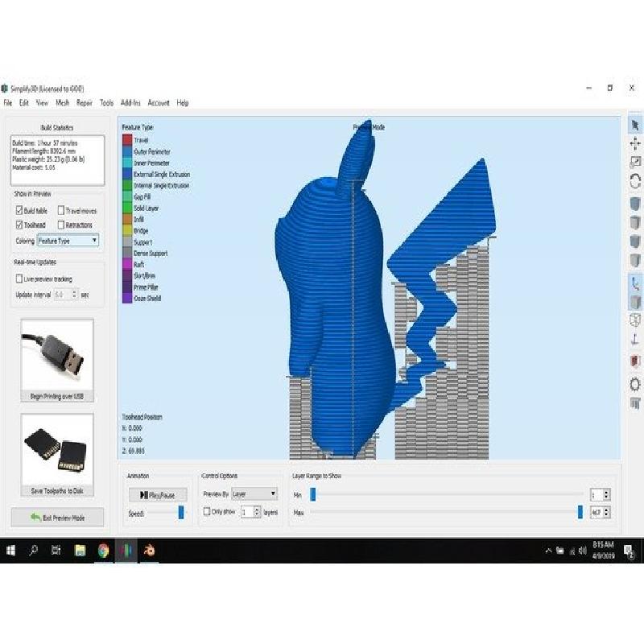Click the USB cable image

click(57, 356)
